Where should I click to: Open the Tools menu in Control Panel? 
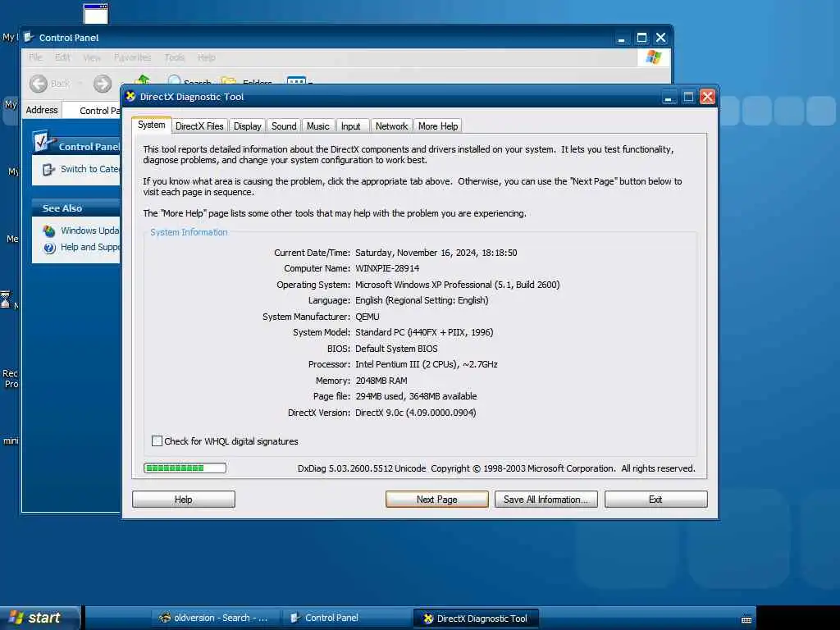pyautogui.click(x=175, y=57)
